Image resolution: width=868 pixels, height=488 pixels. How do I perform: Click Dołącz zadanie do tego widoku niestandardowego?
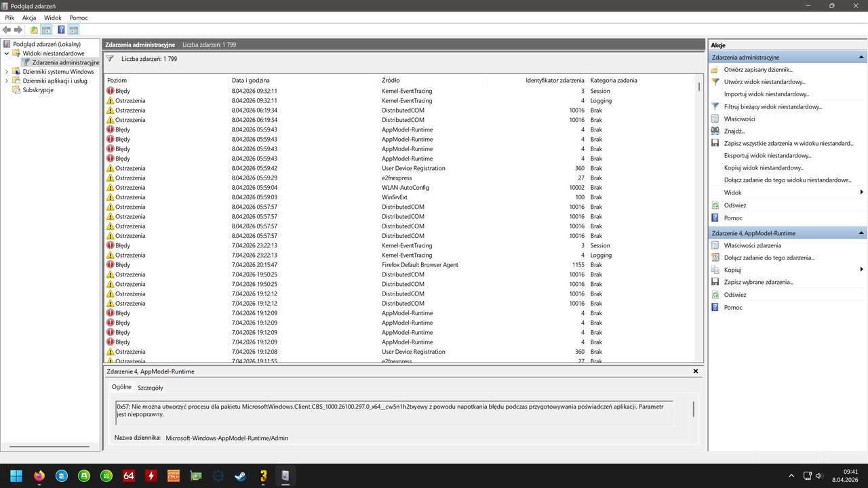[x=788, y=180]
